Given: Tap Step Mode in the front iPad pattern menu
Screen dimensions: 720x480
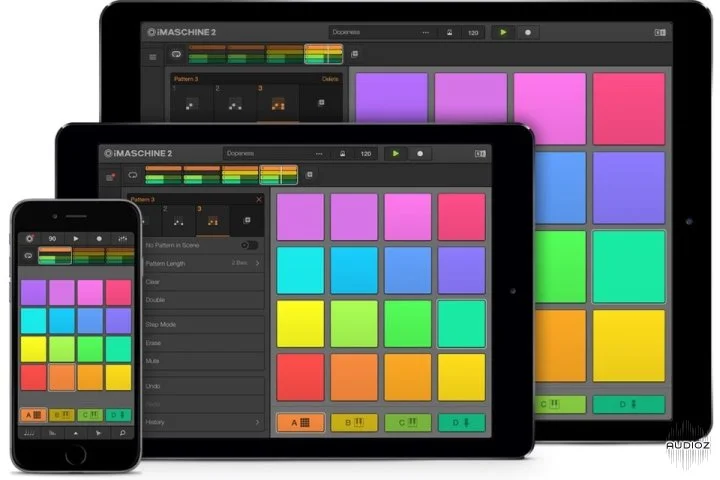Looking at the screenshot, I should click(203, 324).
